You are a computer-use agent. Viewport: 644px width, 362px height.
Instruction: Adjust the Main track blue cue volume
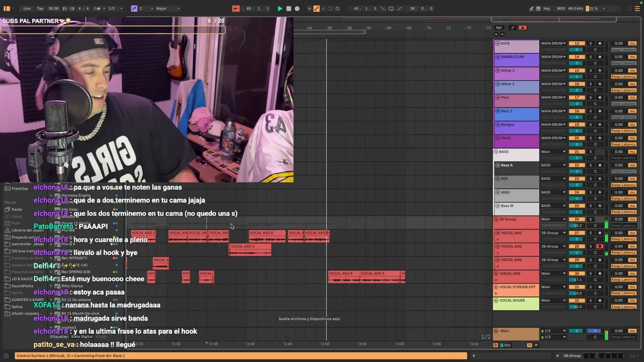[595, 331]
